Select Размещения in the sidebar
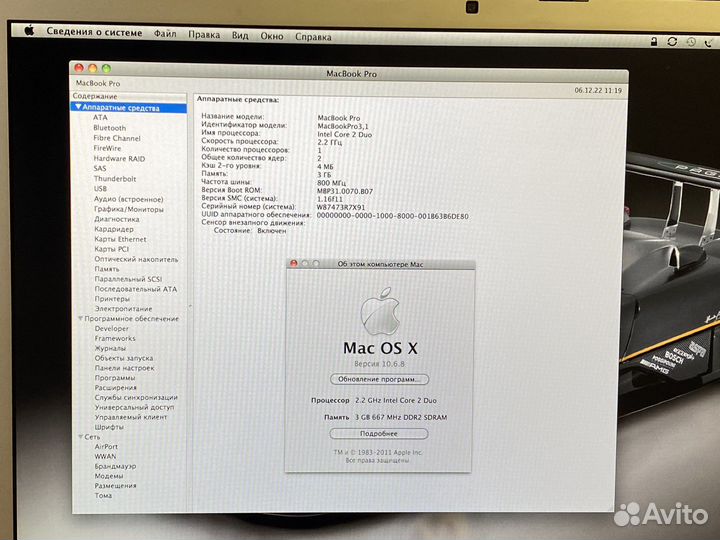The width and height of the screenshot is (720, 540). tap(115, 486)
